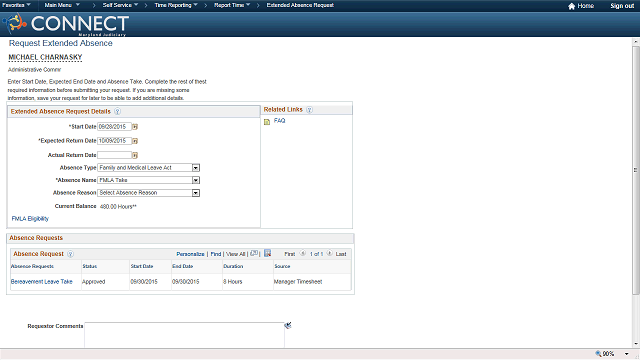Sort by Duration column header

tap(233, 266)
